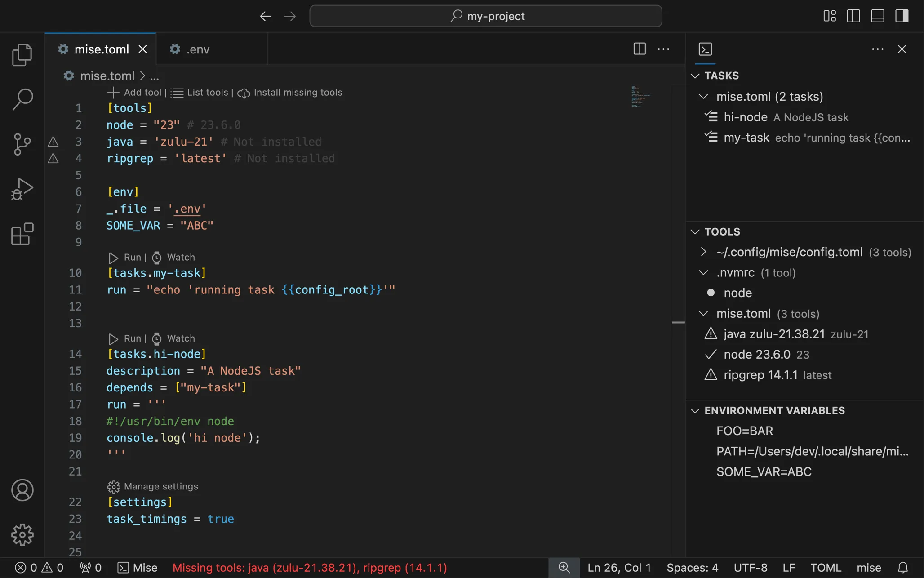The image size is (924, 578).
Task: Open Run and Debug view
Action: (x=22, y=189)
